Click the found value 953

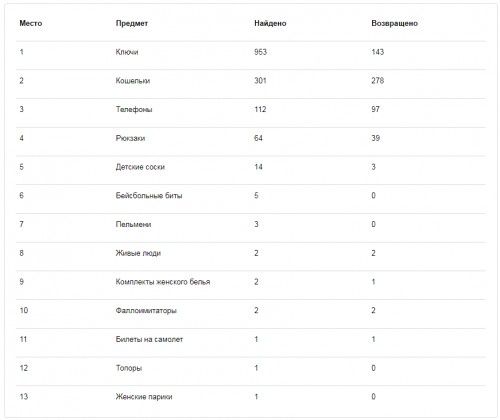coord(260,52)
